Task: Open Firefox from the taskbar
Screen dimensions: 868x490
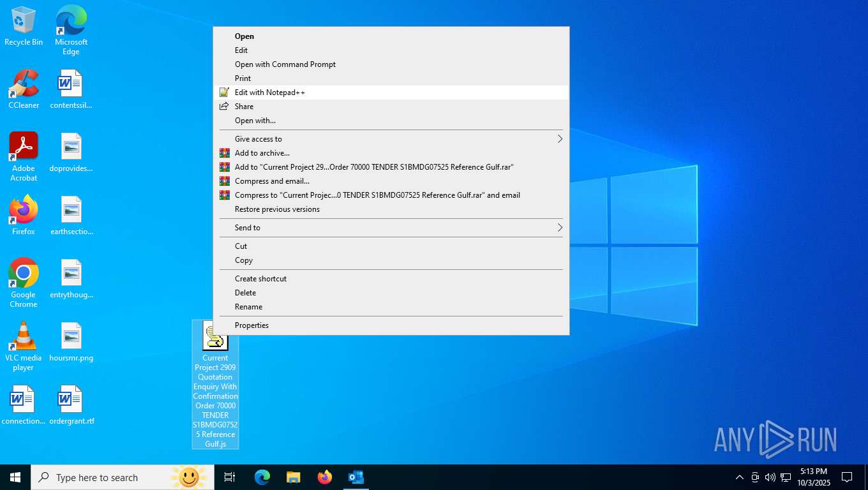Action: (x=325, y=477)
